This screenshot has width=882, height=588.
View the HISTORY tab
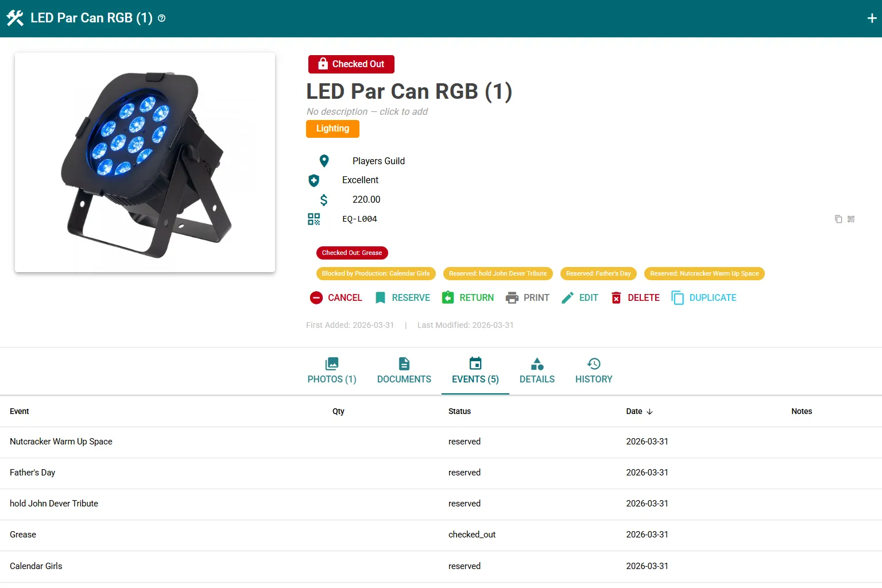[593, 371]
